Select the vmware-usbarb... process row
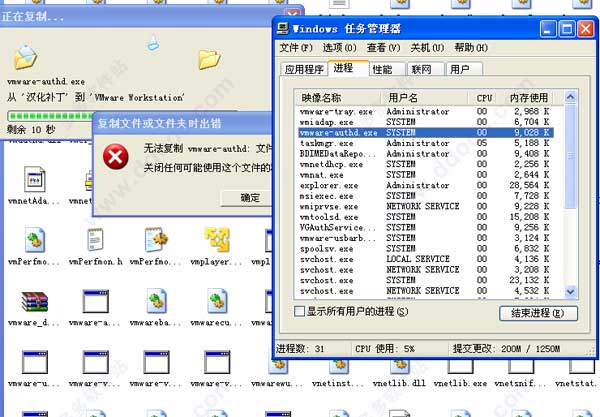This screenshot has width=600, height=417. coord(425,238)
